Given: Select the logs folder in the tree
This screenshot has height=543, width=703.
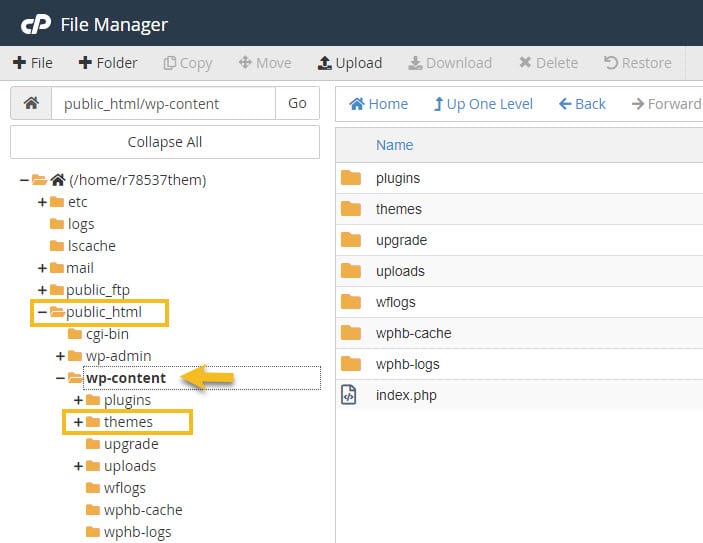Looking at the screenshot, I should tap(81, 224).
